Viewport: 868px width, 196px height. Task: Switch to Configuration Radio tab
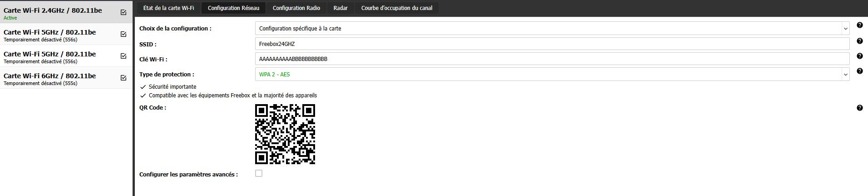(296, 8)
